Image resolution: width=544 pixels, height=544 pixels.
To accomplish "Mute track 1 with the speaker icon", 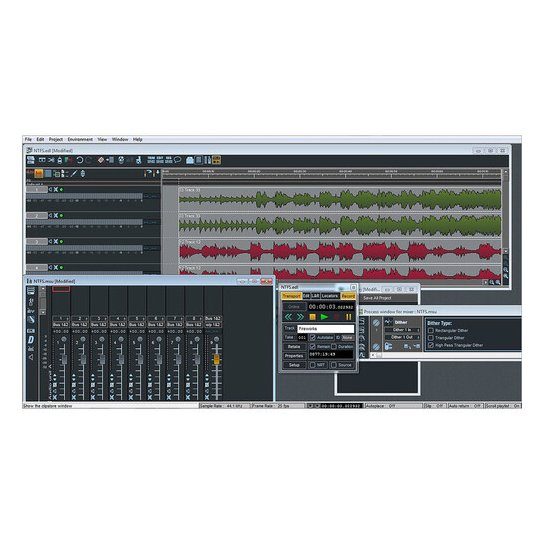I will 50,189.
